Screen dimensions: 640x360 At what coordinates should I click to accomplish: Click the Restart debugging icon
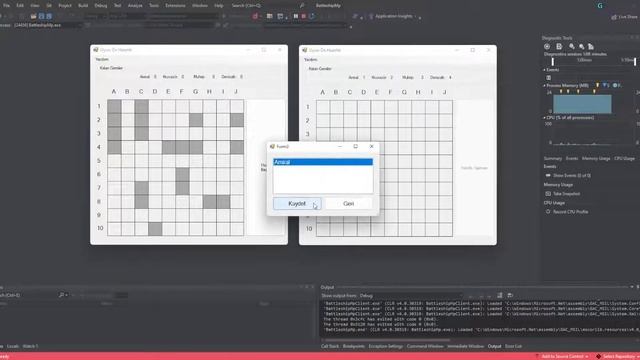pyautogui.click(x=312, y=16)
